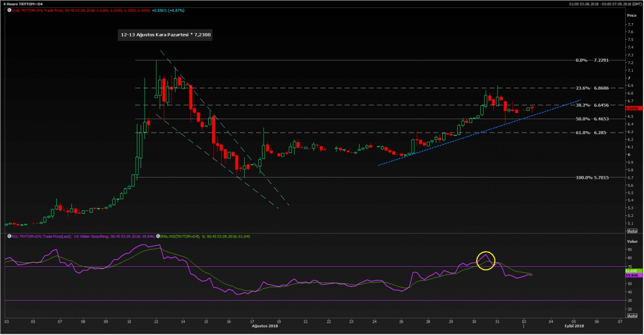Toggle the Auto scale button on price axis
This screenshot has height=335, width=644.
tap(632, 230)
